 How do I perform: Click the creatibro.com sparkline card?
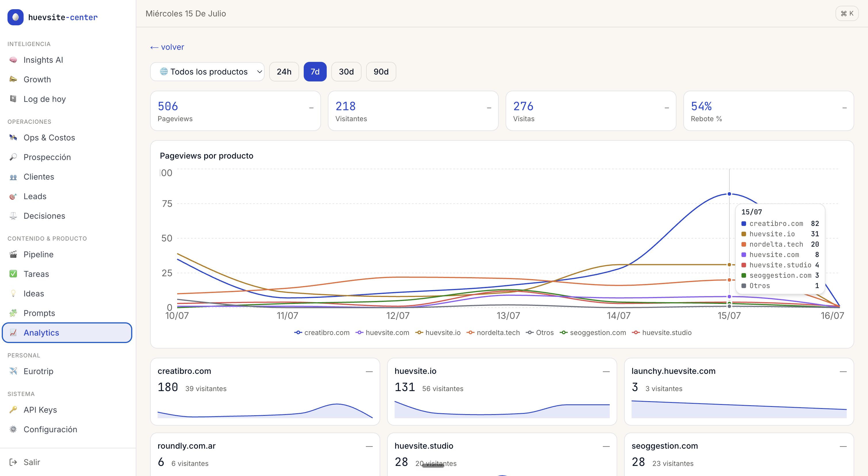tap(265, 391)
